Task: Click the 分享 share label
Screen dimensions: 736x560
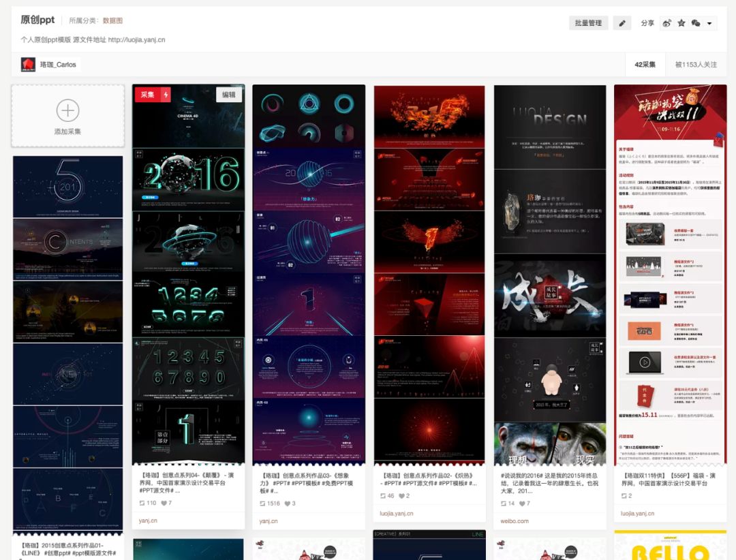Action: tap(647, 23)
